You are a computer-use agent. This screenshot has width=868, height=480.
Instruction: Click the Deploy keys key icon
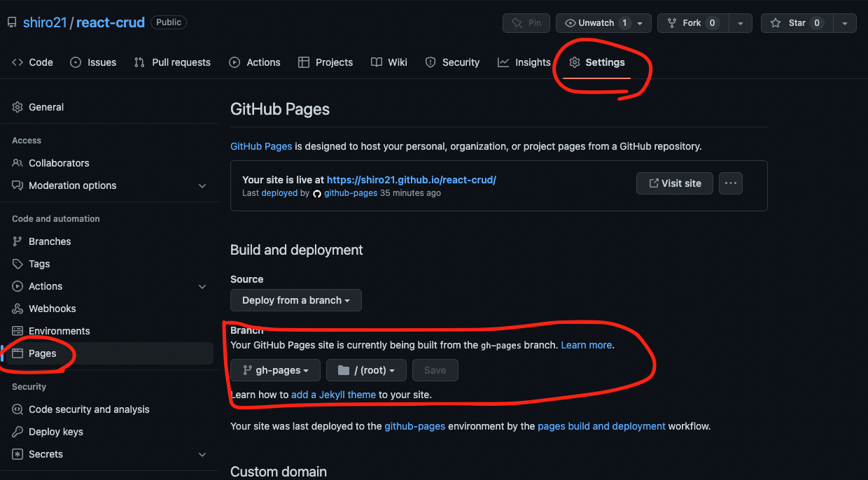(x=17, y=432)
